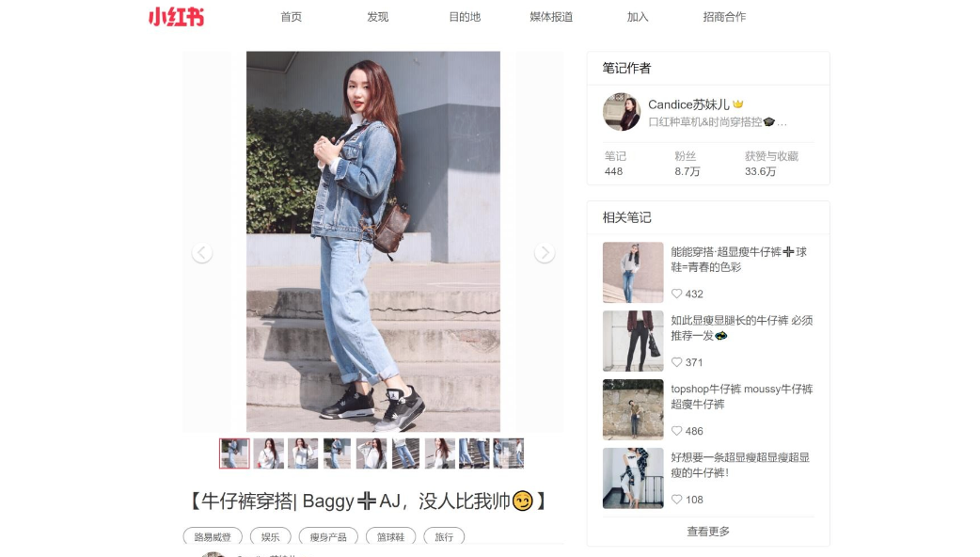Click heart icon beside 486 likes
Screen dimensions: 980x557
[x=676, y=431]
